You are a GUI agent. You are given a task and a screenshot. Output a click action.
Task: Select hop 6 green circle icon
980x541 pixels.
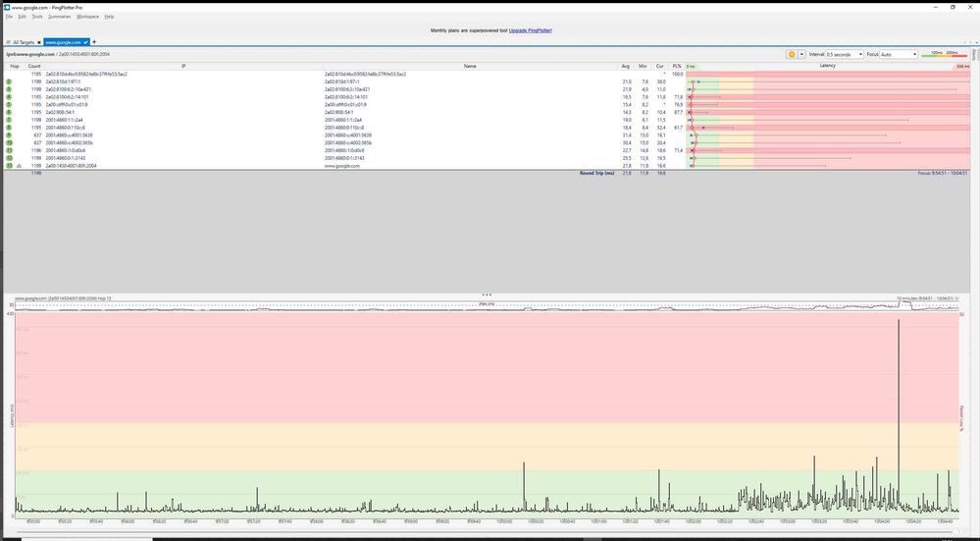(x=9, y=113)
